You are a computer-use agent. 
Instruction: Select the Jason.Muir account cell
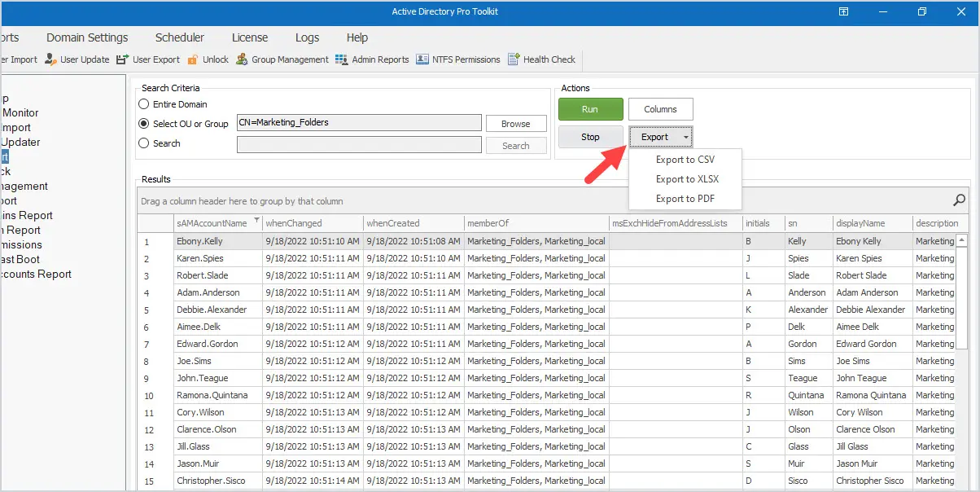tap(217, 463)
